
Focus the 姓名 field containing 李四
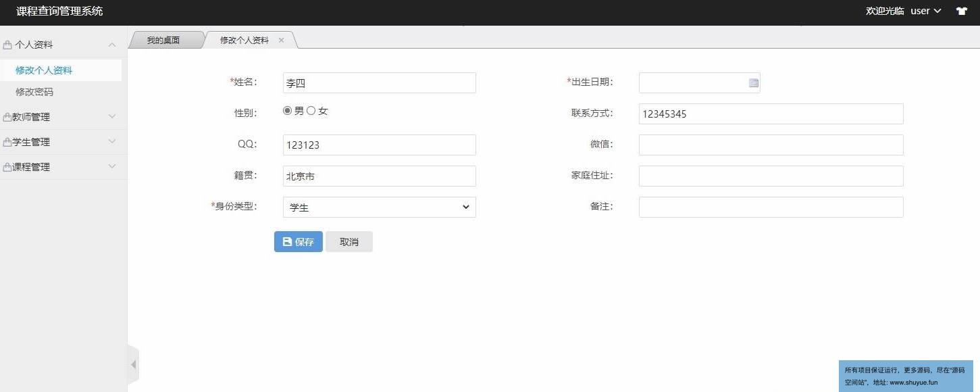coord(380,82)
